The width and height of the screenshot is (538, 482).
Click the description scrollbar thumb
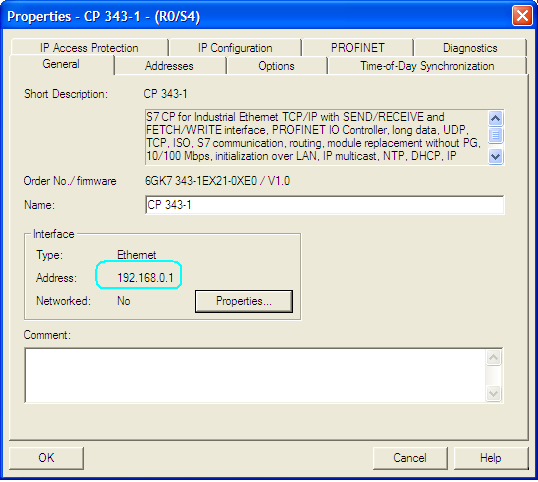[x=495, y=135]
